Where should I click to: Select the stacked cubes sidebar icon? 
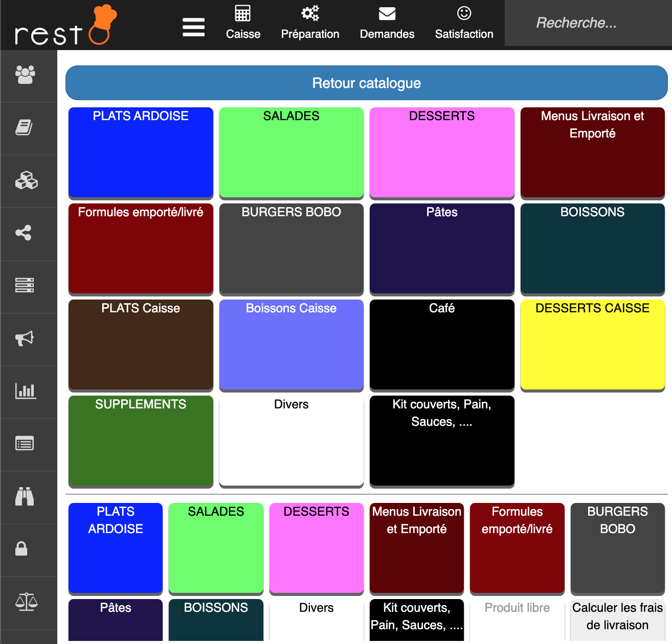(26, 180)
